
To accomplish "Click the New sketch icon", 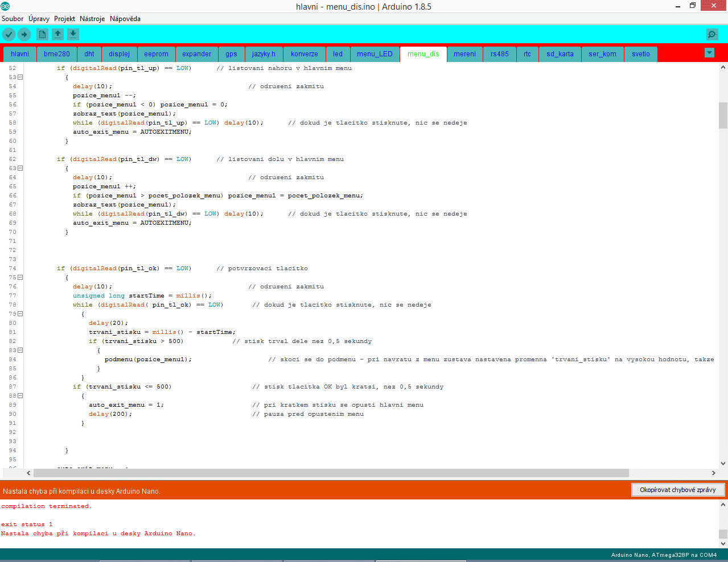I will point(42,35).
